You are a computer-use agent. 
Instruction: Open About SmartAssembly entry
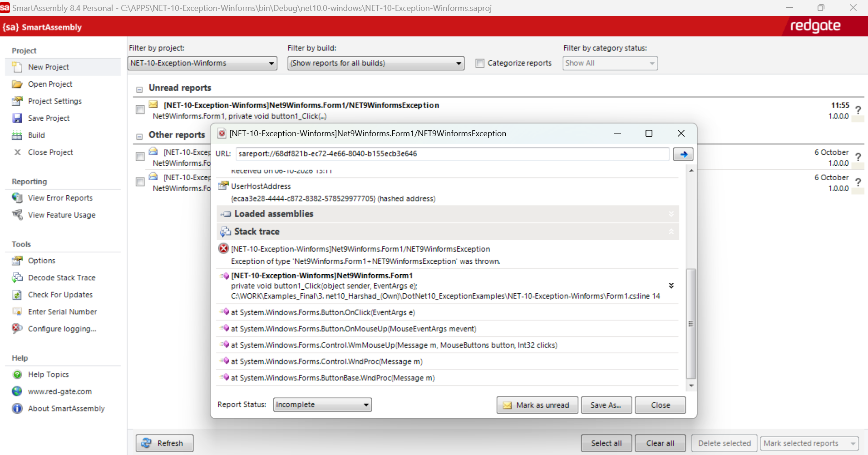pos(66,408)
